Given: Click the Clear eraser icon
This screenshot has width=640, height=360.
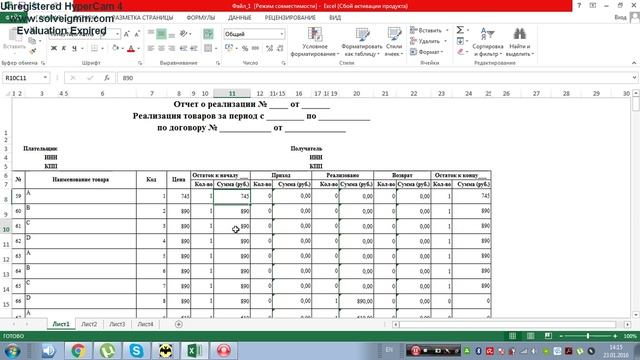Looking at the screenshot, I should point(460,52).
